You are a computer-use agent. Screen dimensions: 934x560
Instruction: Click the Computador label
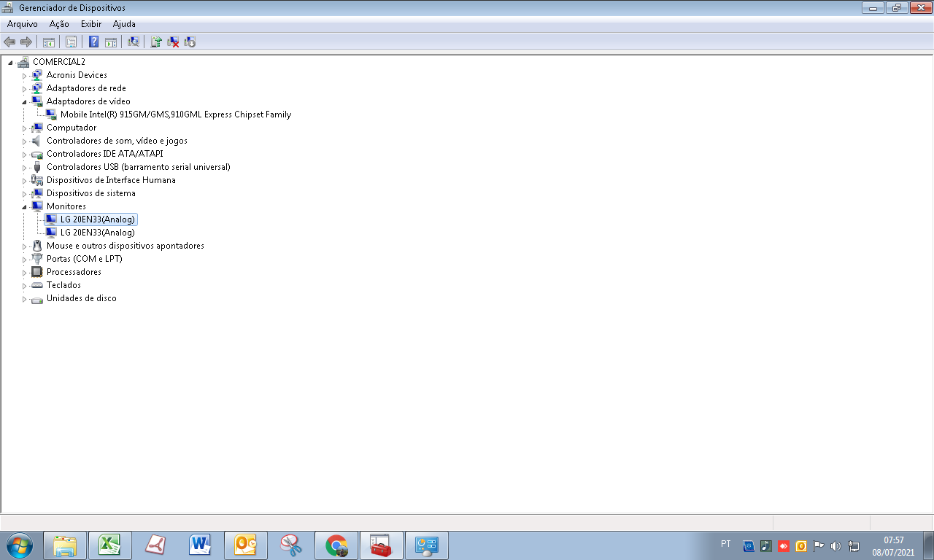(x=72, y=128)
